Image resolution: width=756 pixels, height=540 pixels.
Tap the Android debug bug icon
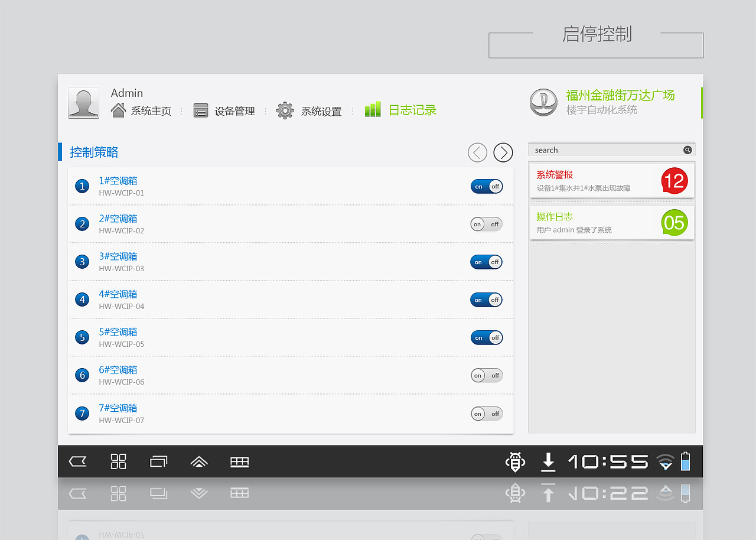(515, 461)
